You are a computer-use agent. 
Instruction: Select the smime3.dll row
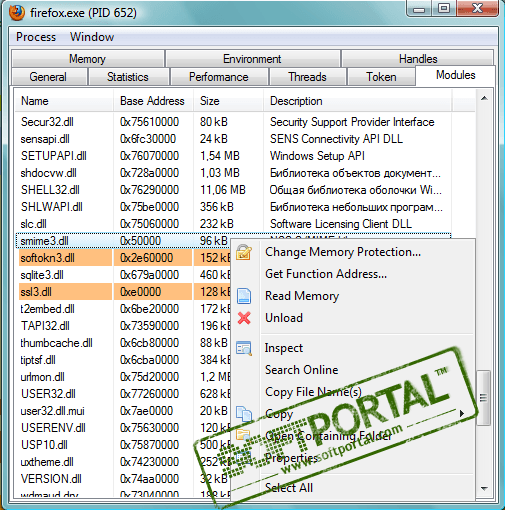pyautogui.click(x=123, y=241)
